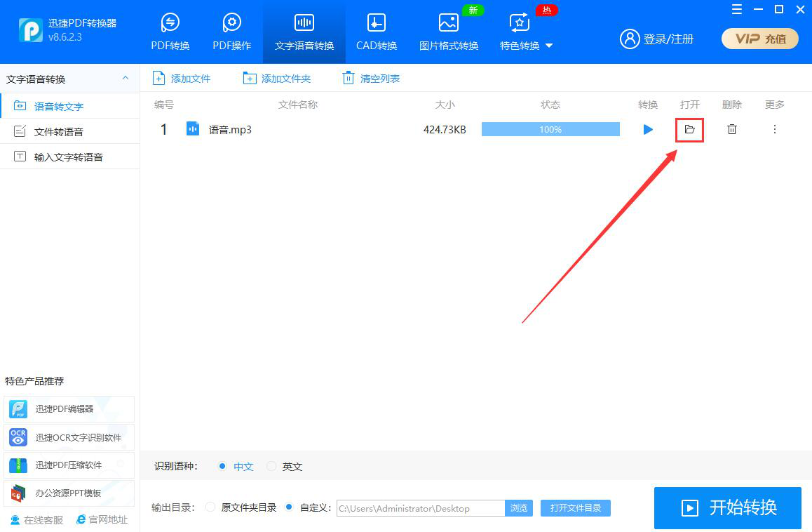This screenshot has width=812, height=532.
Task: Click the output path input field
Action: point(421,508)
